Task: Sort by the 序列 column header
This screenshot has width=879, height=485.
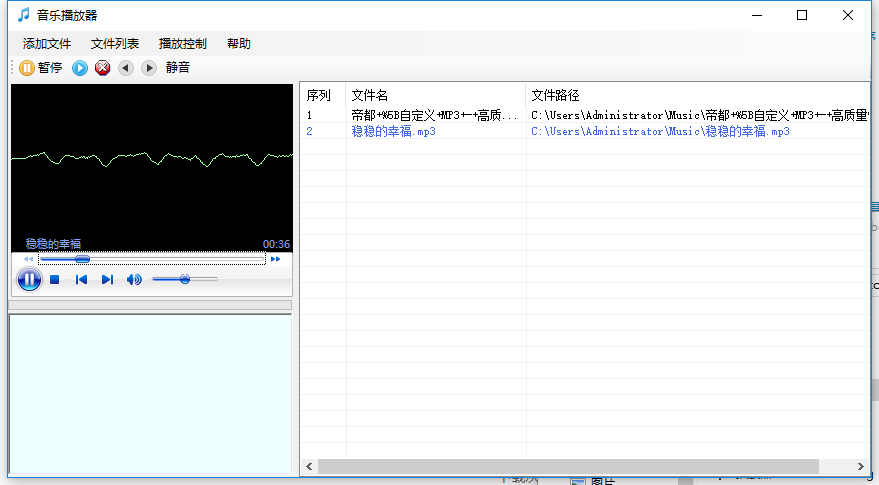Action: 323,95
